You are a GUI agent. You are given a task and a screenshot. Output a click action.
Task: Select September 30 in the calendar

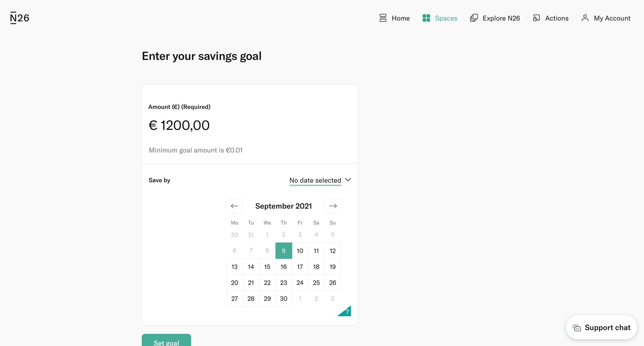pyautogui.click(x=283, y=298)
